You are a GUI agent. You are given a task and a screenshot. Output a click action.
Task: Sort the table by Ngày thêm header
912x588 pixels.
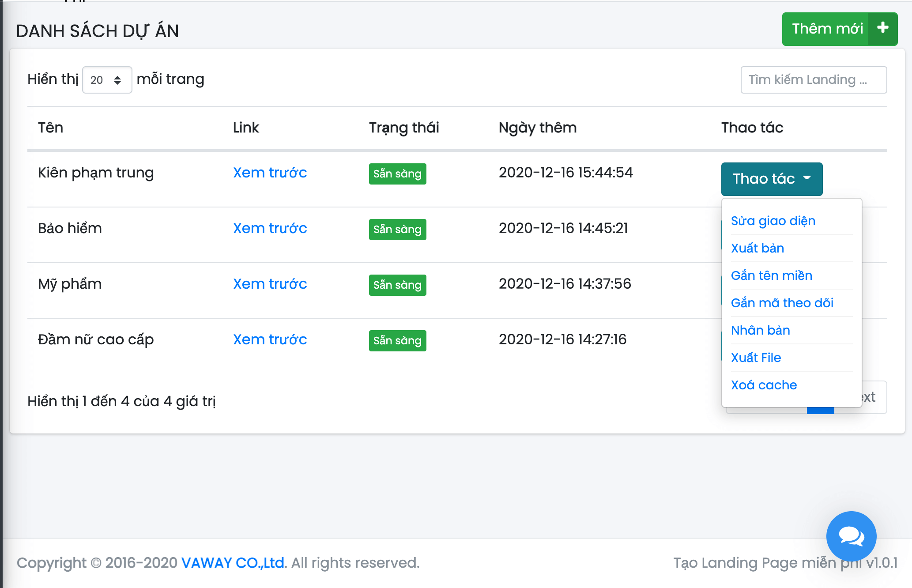(x=537, y=128)
